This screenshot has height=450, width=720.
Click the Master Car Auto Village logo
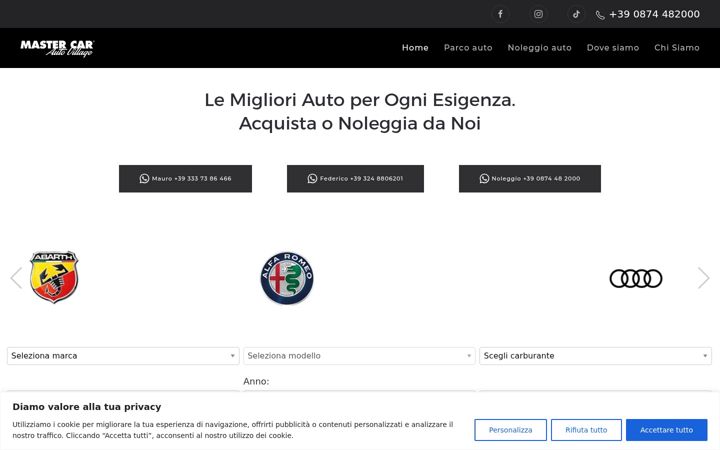click(x=57, y=48)
